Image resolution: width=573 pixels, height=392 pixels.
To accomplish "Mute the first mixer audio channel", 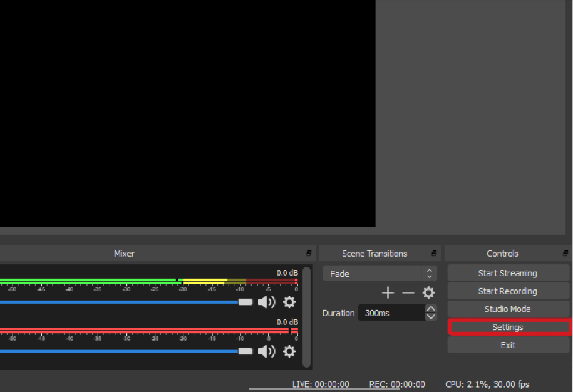I will pos(266,302).
